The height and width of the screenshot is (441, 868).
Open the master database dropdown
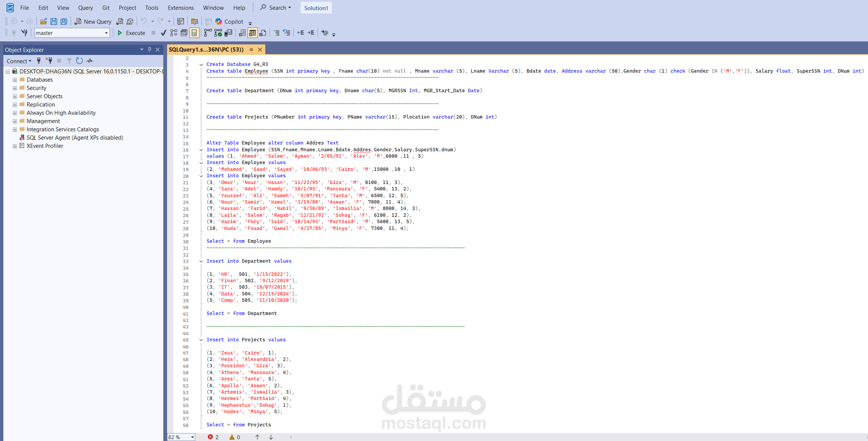click(72, 33)
